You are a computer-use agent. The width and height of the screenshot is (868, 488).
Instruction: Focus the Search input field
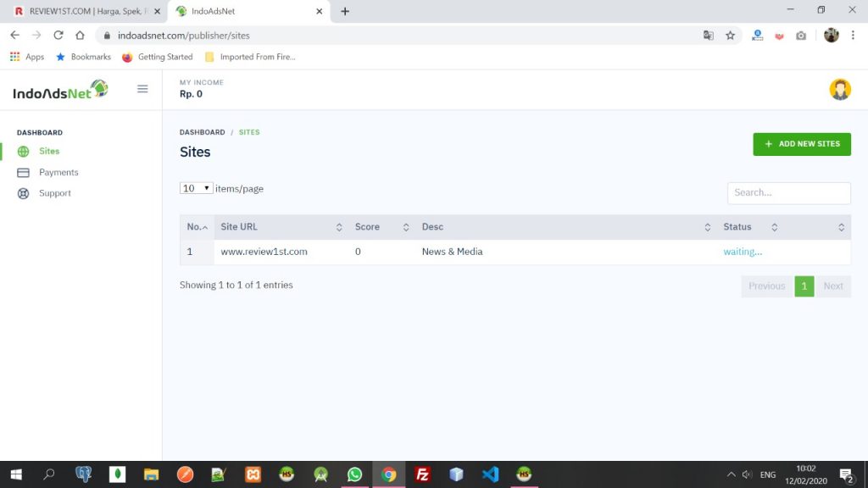click(x=788, y=193)
